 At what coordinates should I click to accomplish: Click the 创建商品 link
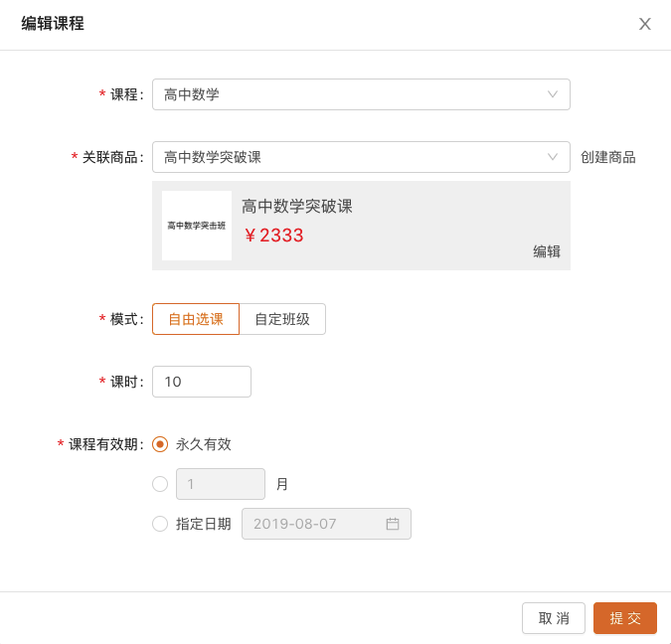(607, 157)
